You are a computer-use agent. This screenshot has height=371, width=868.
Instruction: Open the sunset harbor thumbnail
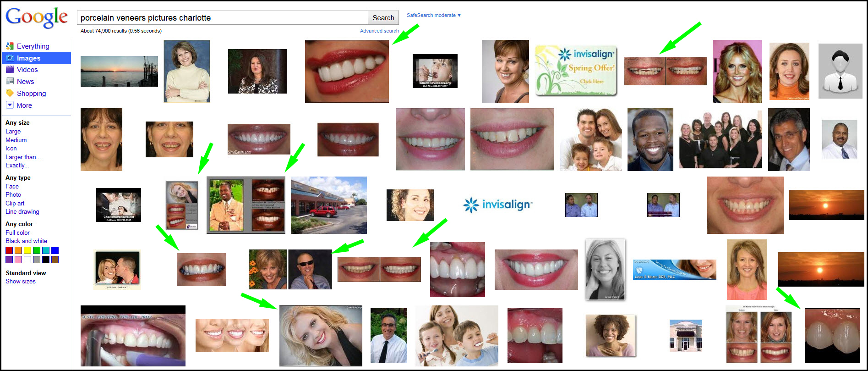tap(119, 71)
